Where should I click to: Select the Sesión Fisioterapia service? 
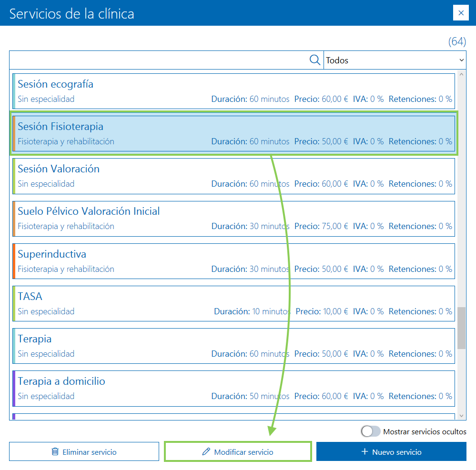[233, 133]
